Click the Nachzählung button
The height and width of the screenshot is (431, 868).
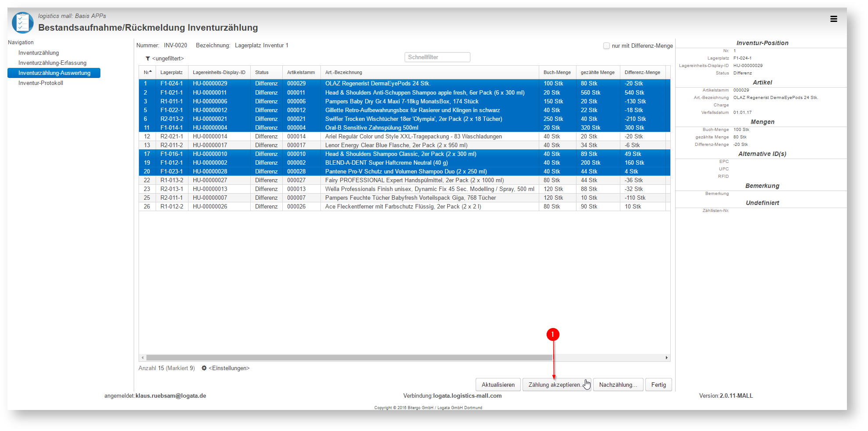[x=618, y=385]
